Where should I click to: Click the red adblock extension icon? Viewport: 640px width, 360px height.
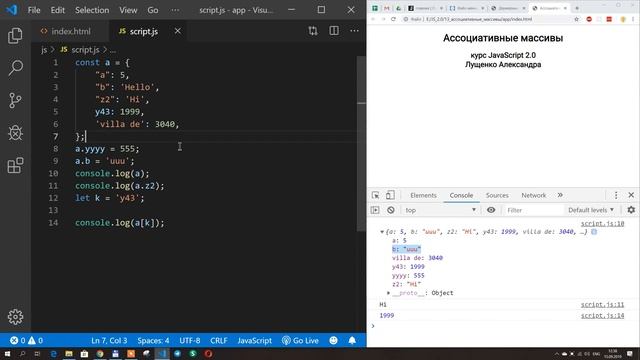(x=589, y=19)
